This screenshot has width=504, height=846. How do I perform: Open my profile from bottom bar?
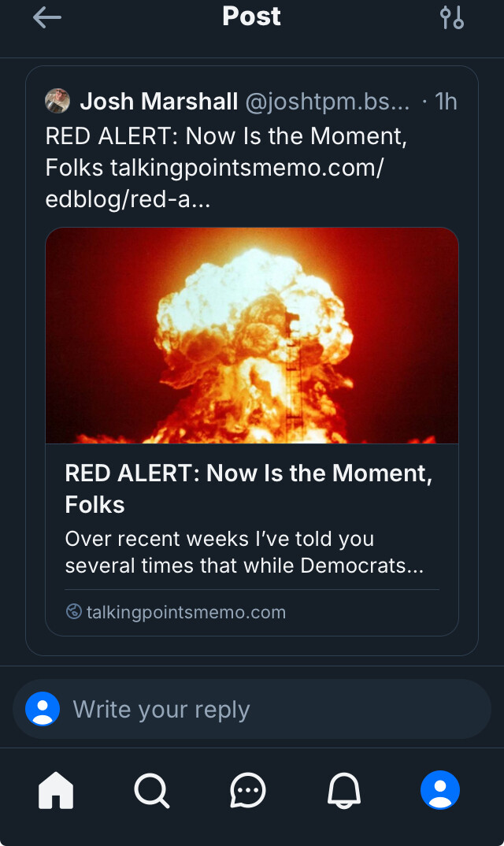pos(440,790)
